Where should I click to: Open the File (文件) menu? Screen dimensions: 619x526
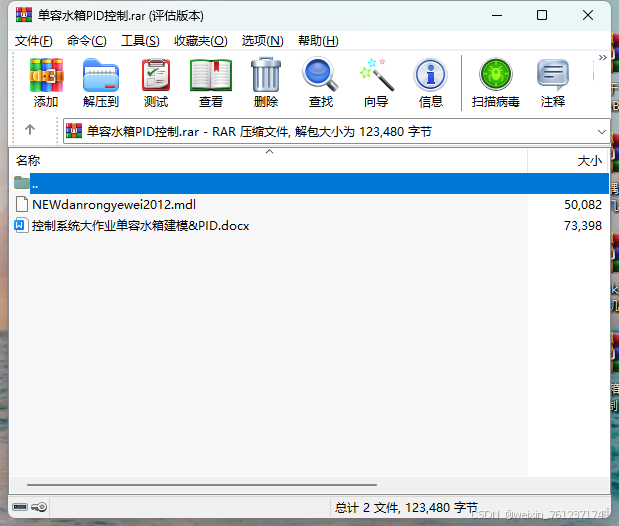click(x=34, y=41)
